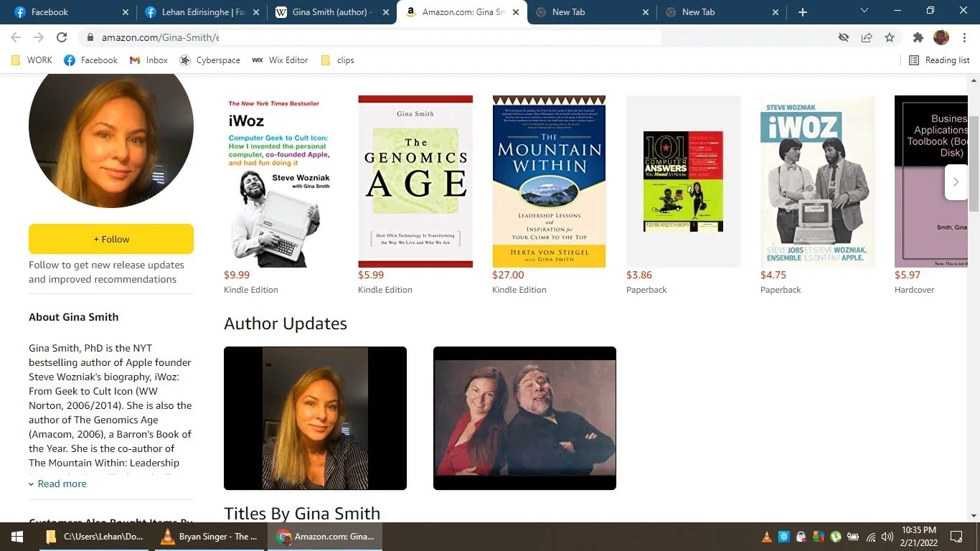Viewport: 980px width, 551px height.
Task: Click the $3.86 Paperback price
Action: coord(639,275)
